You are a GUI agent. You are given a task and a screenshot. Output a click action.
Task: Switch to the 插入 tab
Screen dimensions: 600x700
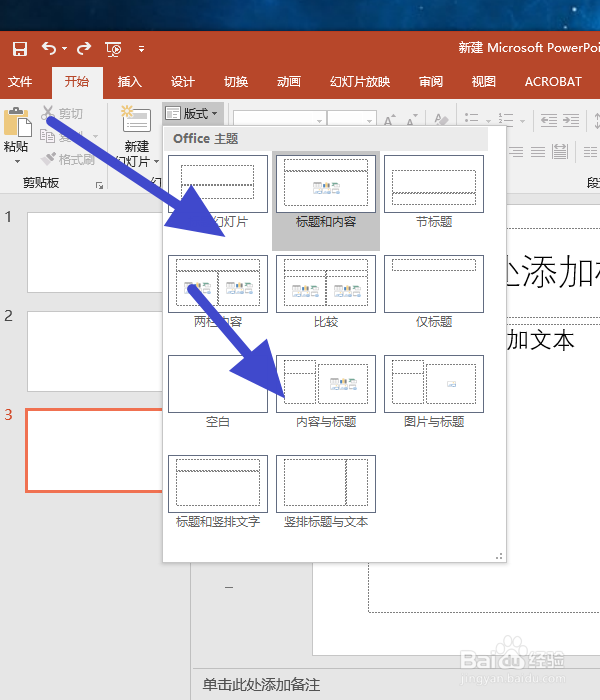(129, 82)
